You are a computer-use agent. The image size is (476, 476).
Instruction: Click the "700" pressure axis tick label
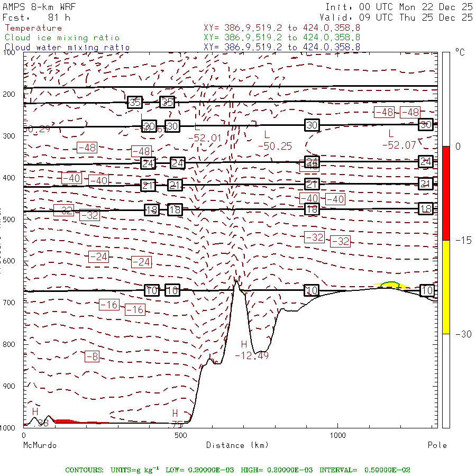pyautogui.click(x=9, y=303)
